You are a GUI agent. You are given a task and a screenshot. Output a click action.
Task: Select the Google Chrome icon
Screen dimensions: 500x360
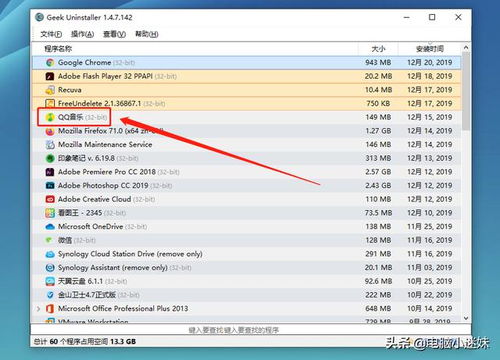coord(50,63)
